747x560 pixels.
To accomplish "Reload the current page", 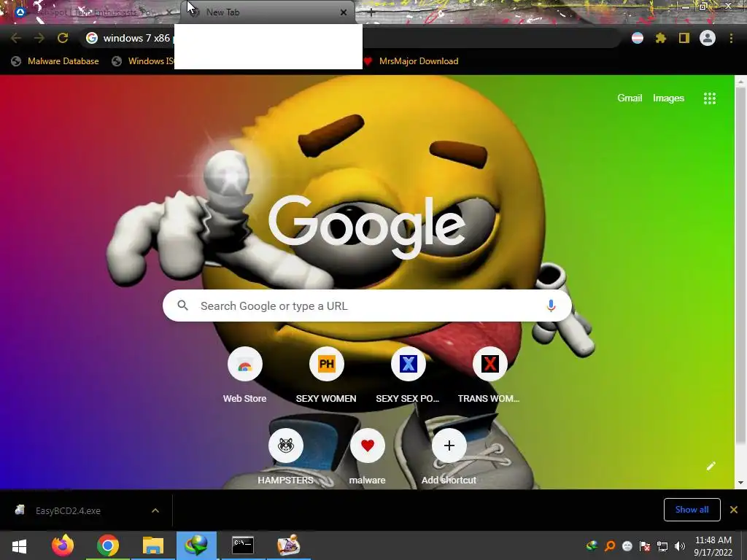I will click(x=63, y=38).
